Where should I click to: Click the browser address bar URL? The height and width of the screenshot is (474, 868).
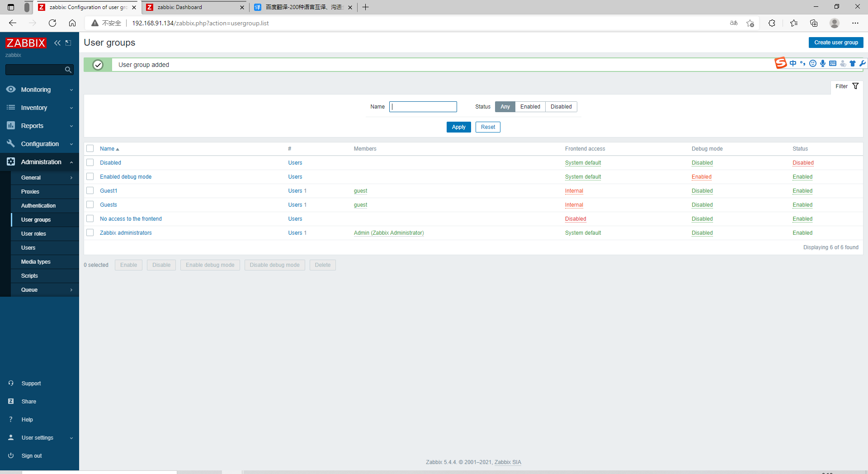[x=200, y=23]
